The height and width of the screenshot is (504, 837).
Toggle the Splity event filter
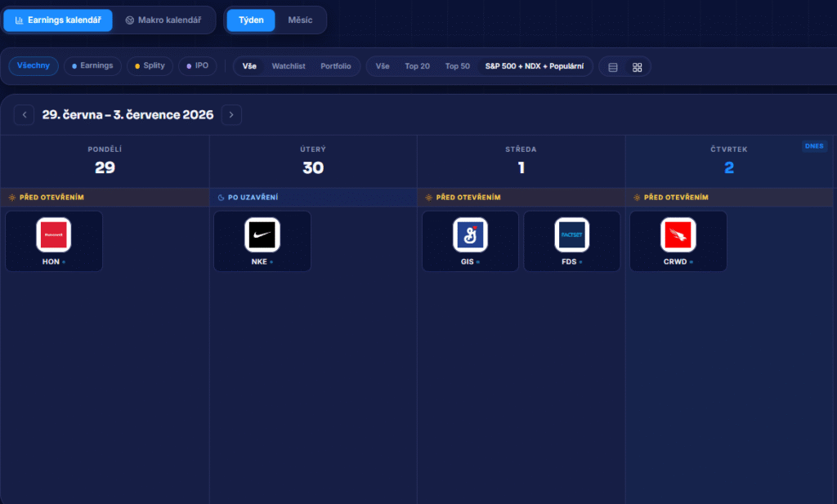click(x=150, y=66)
